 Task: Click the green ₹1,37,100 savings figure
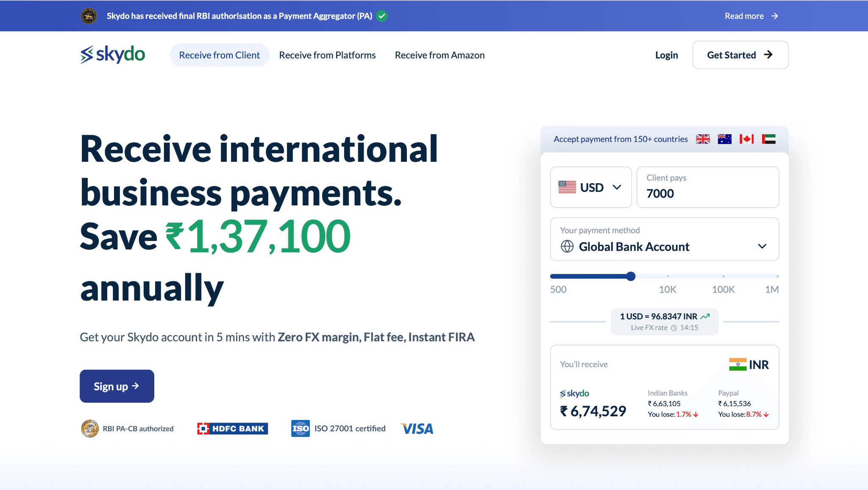click(x=258, y=236)
